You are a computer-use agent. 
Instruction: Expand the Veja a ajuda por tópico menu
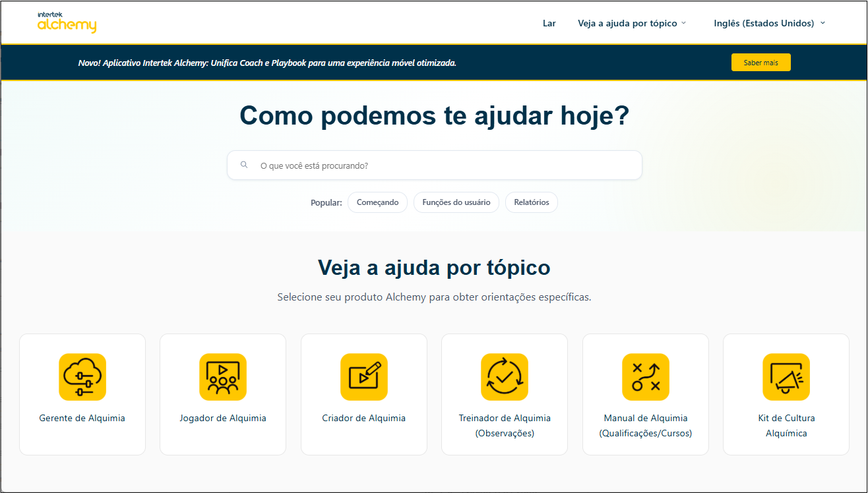(631, 23)
